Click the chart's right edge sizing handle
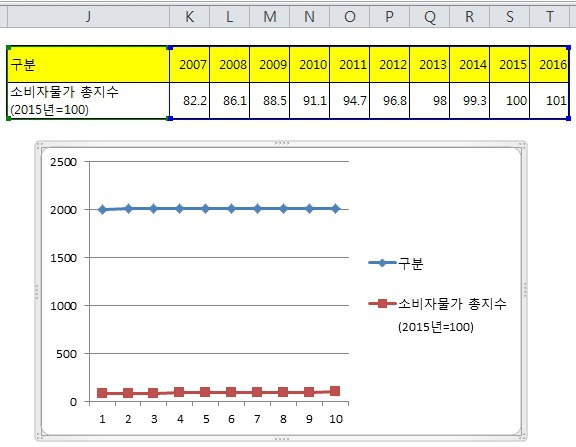 click(x=525, y=291)
